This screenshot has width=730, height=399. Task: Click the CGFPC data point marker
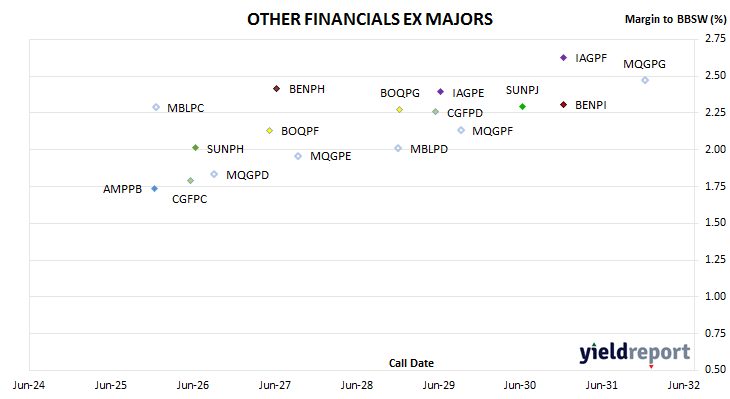(190, 181)
